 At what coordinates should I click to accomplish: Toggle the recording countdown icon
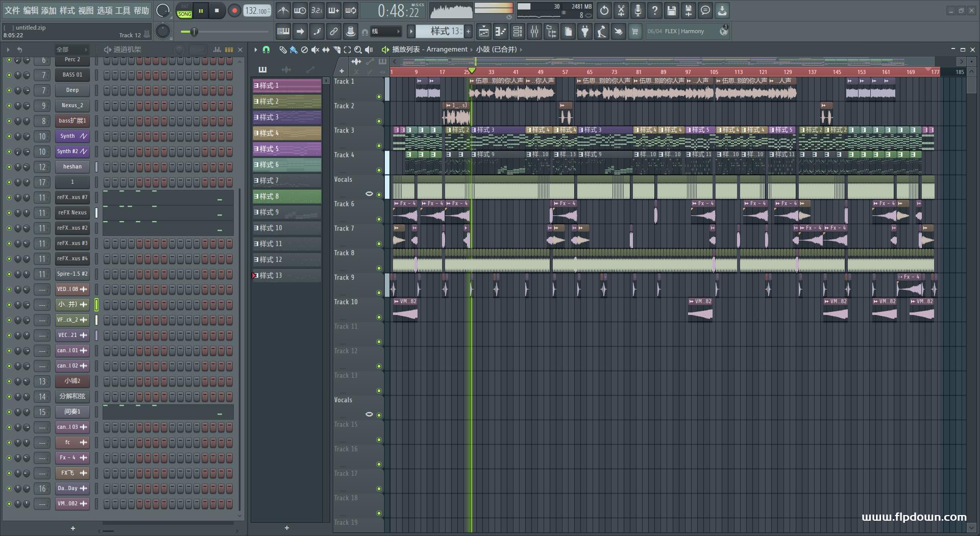coord(317,10)
